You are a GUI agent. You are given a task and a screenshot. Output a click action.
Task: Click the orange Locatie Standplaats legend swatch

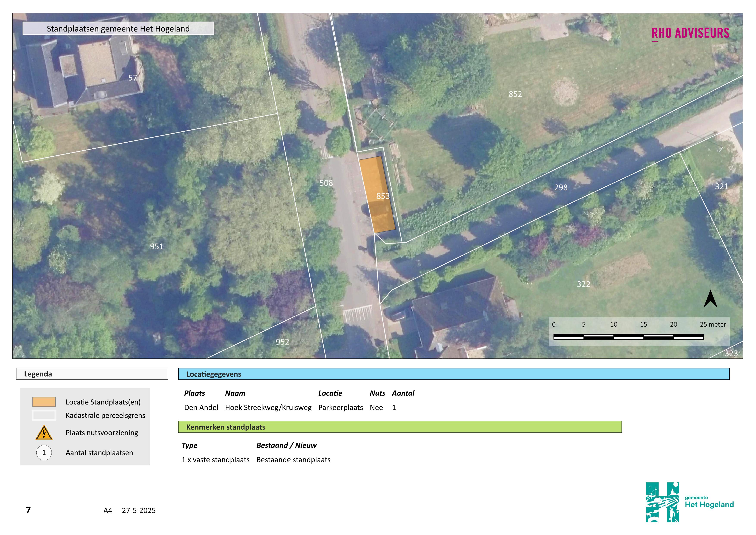pyautogui.click(x=44, y=402)
